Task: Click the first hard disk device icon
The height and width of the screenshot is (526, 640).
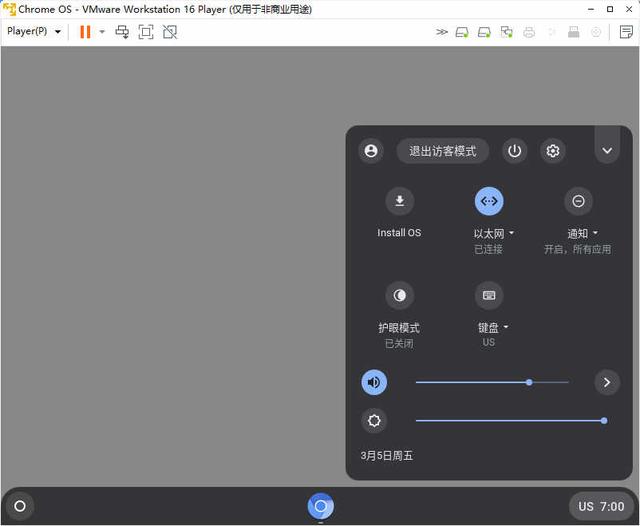Action: [x=462, y=32]
